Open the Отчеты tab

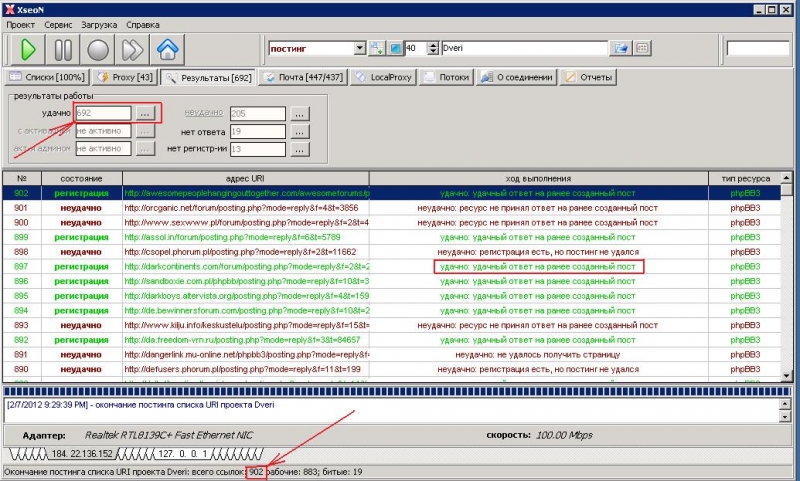click(589, 77)
